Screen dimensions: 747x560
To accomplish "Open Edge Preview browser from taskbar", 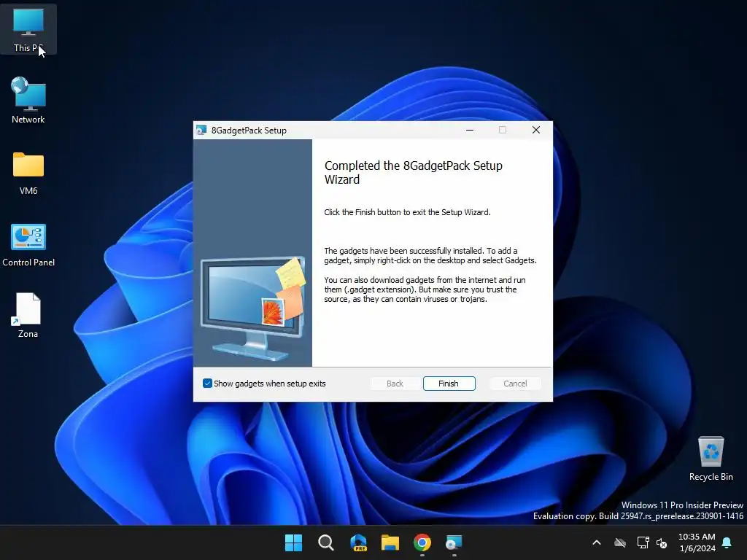I will [x=358, y=542].
